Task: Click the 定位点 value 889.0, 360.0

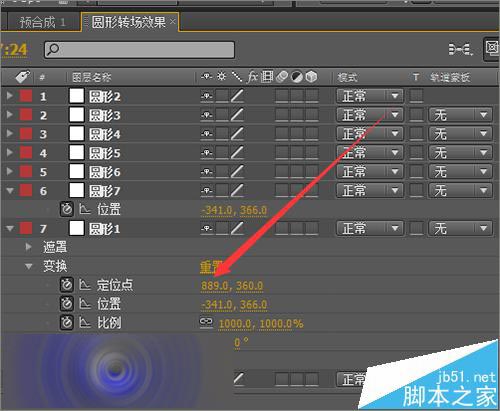Action: 232,286
